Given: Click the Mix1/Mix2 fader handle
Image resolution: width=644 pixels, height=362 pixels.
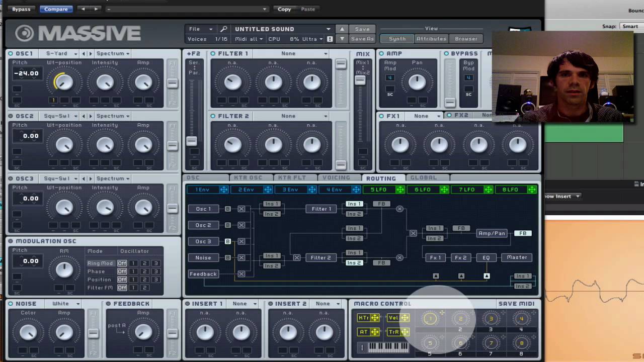Looking at the screenshot, I should click(x=360, y=80).
